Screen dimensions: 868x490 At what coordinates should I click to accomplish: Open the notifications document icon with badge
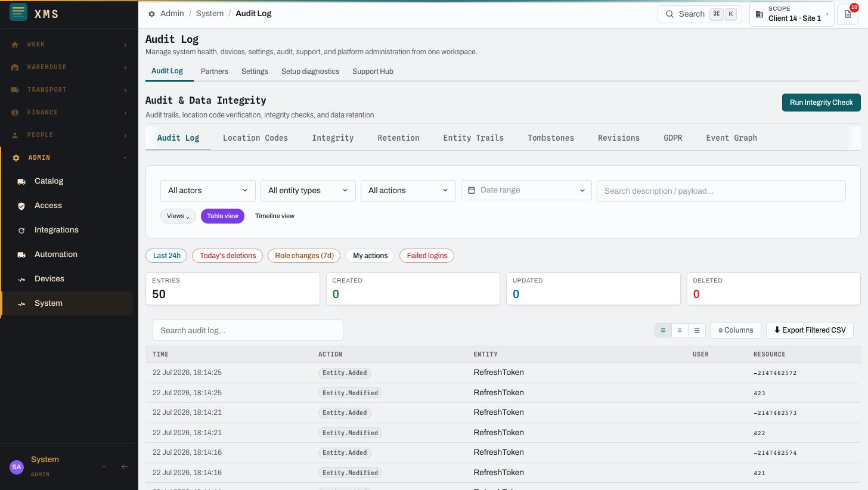coord(848,14)
